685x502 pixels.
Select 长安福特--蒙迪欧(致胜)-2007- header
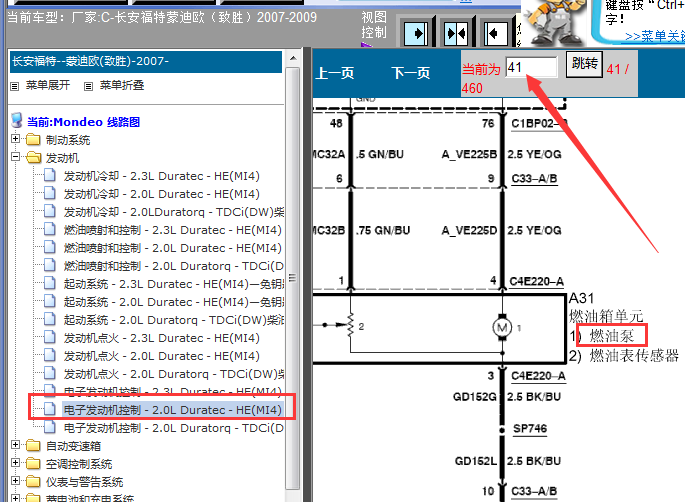[146, 62]
